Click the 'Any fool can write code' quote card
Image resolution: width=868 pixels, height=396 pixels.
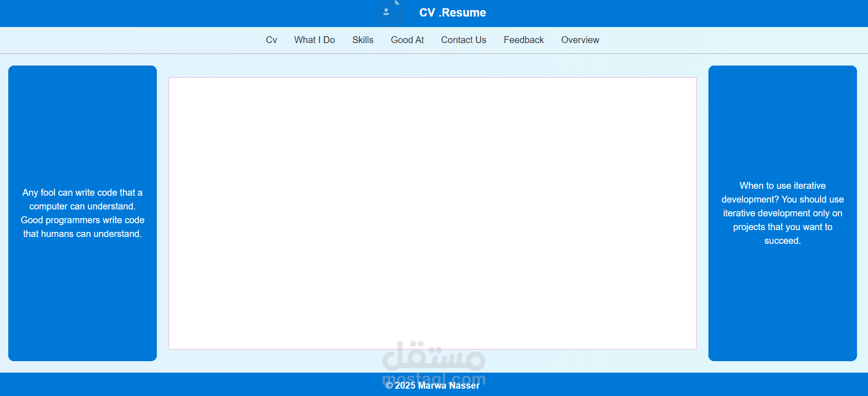(x=83, y=213)
